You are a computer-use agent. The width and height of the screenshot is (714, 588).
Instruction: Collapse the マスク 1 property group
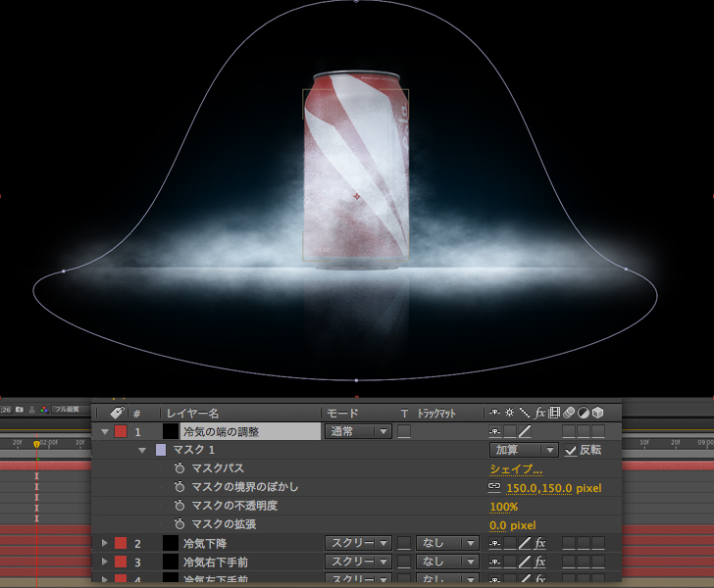click(x=144, y=451)
